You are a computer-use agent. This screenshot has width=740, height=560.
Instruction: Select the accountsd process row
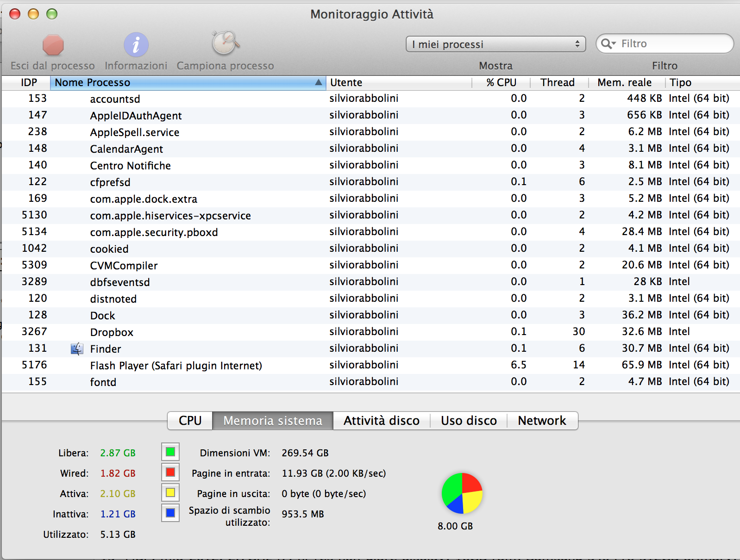pos(370,99)
